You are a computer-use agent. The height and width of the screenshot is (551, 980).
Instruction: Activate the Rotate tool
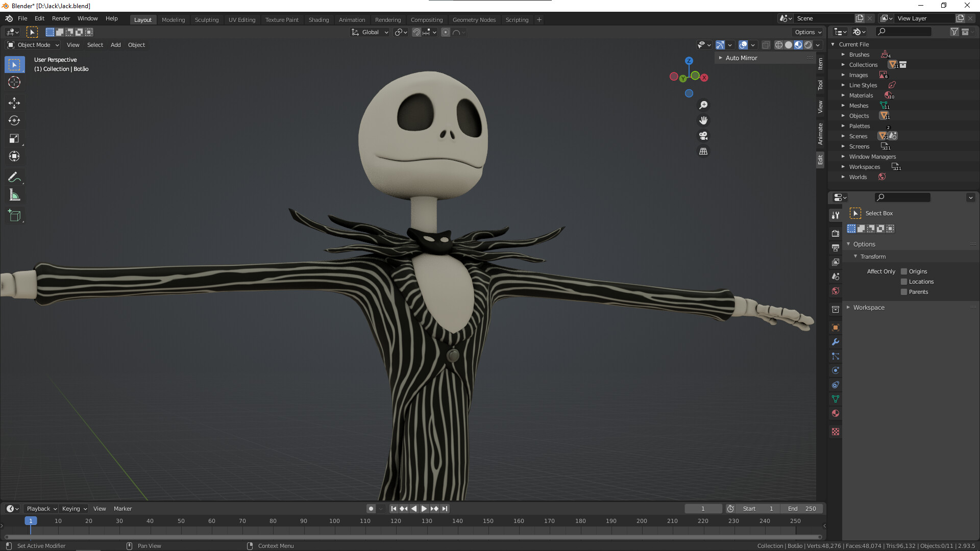14,121
